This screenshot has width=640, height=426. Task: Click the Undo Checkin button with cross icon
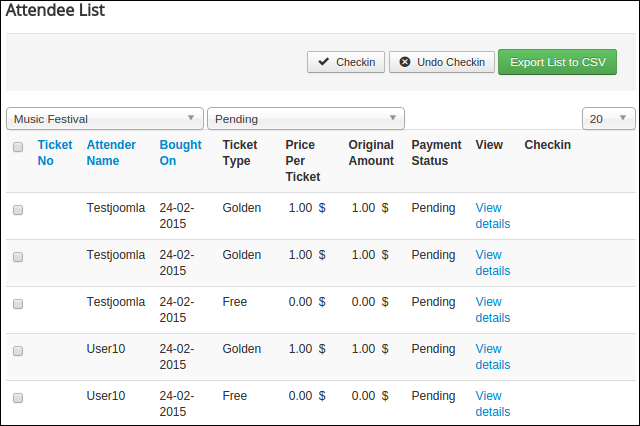point(441,62)
